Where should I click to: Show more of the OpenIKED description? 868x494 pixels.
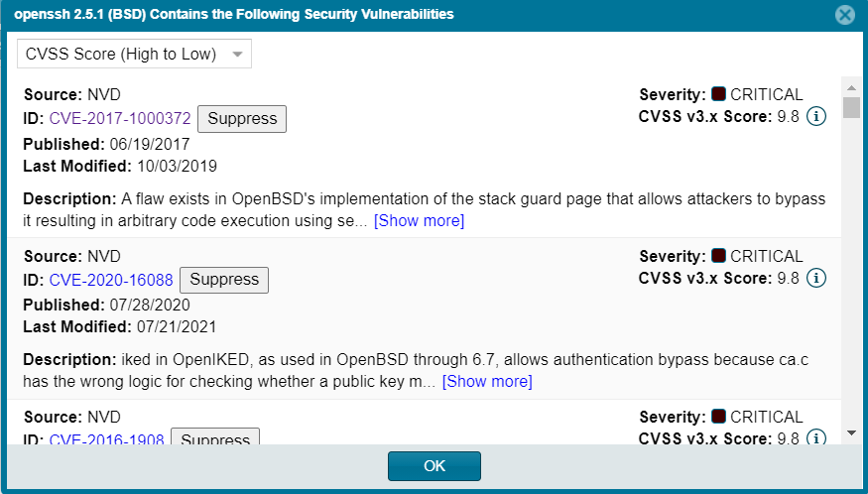coord(487,382)
